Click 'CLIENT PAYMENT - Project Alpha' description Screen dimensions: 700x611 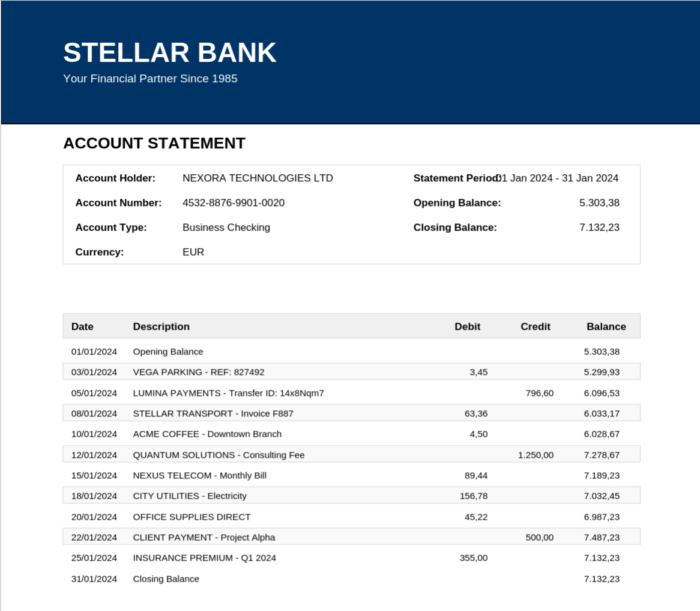(204, 538)
